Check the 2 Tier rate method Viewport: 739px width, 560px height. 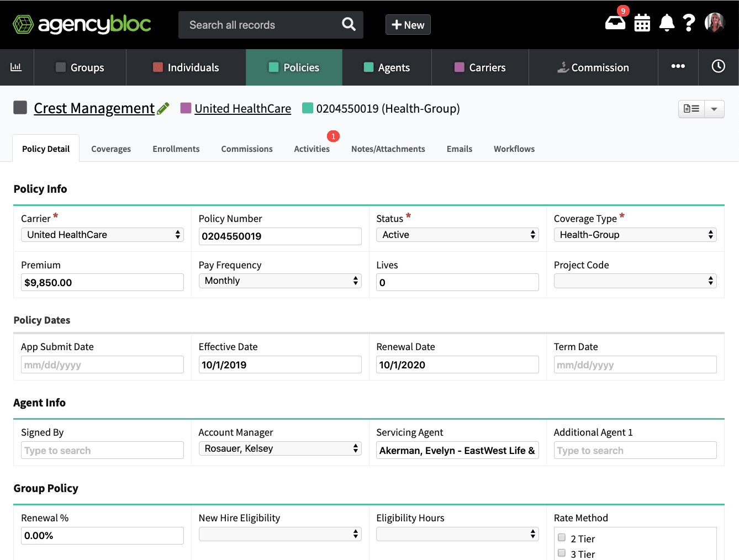click(562, 538)
